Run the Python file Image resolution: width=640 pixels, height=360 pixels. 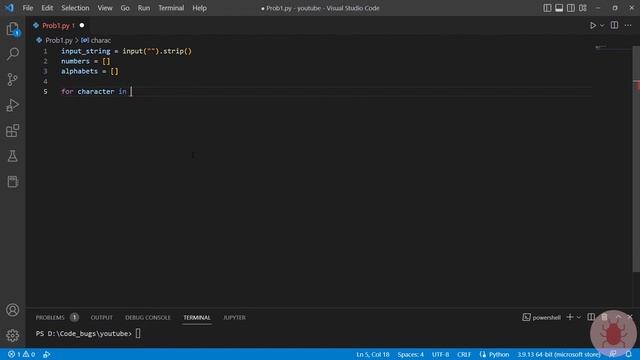(593, 25)
